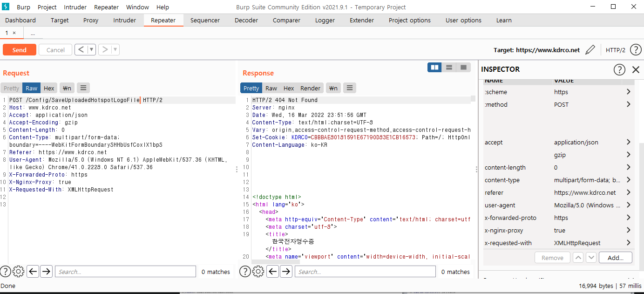The height and width of the screenshot is (294, 644).
Task: Open response search settings gear
Action: click(x=258, y=271)
